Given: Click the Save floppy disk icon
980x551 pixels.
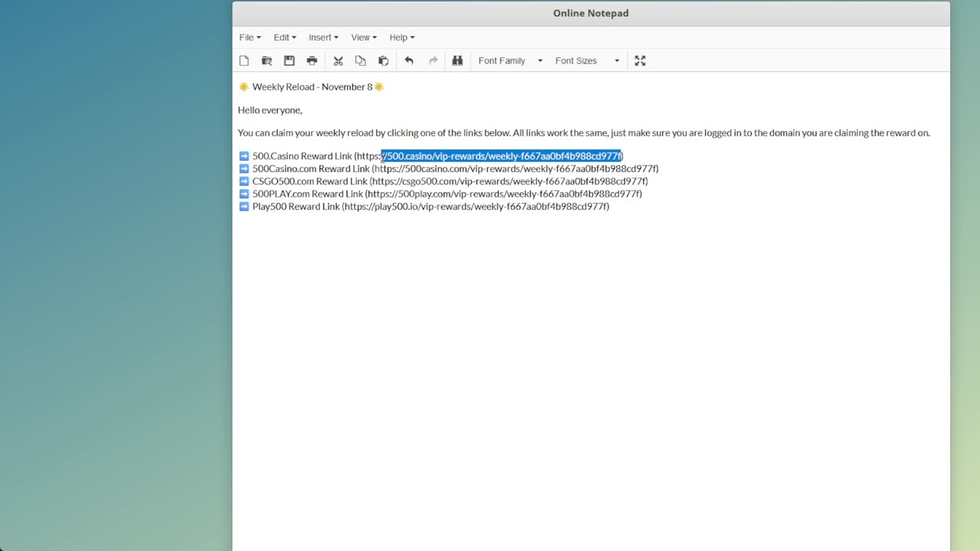Looking at the screenshot, I should point(289,60).
